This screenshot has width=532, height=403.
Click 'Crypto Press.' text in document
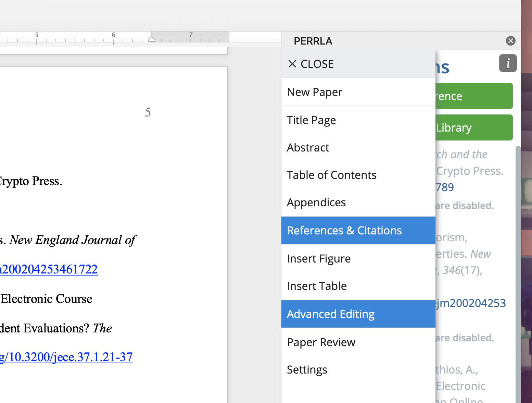(x=31, y=181)
